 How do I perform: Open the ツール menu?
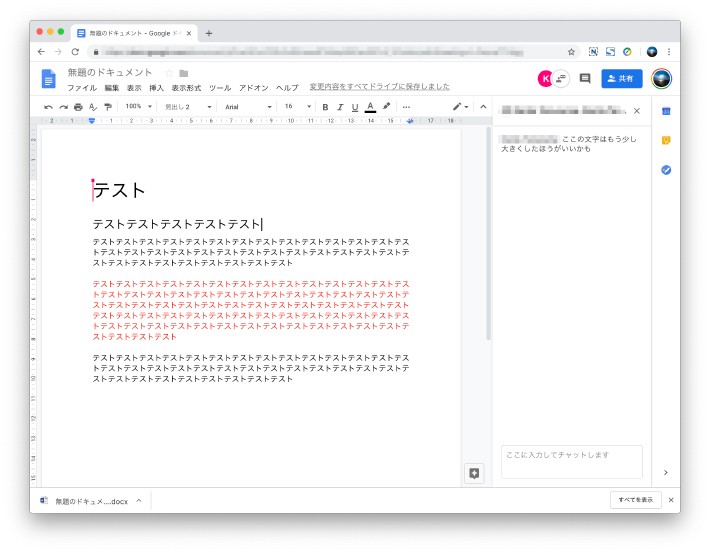[x=220, y=87]
